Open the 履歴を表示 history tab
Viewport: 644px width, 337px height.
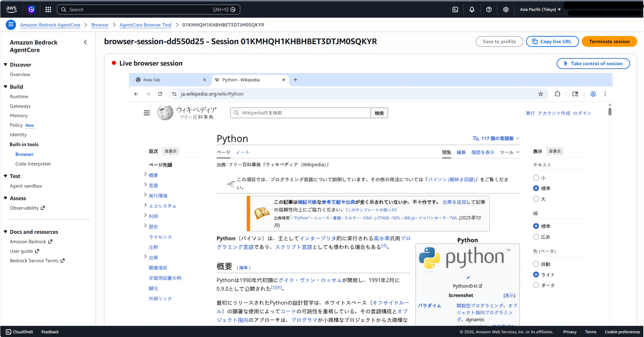coord(483,152)
